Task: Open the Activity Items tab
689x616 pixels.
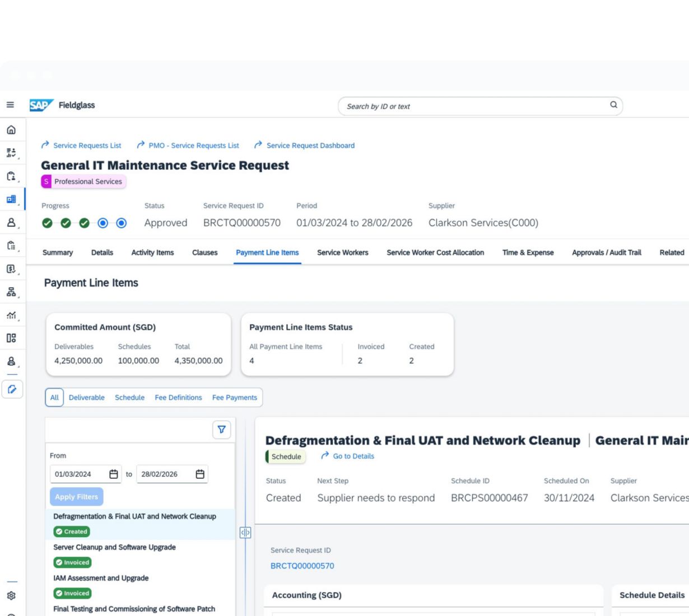Action: coord(152,253)
